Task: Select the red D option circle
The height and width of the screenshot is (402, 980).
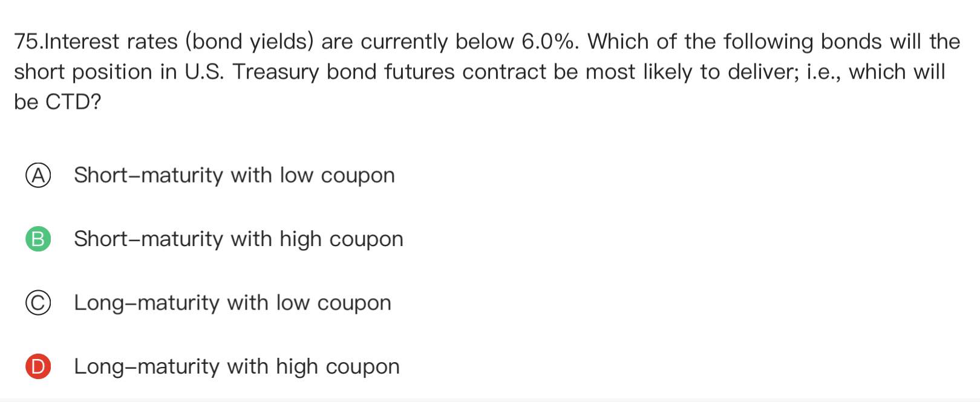Action: coord(38,366)
